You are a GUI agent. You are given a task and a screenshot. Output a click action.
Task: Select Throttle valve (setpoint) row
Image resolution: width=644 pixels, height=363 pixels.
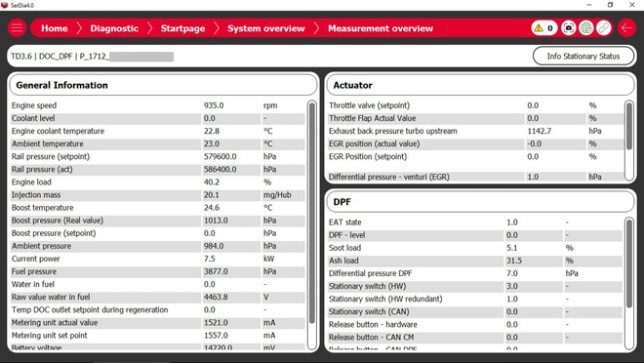click(475, 105)
